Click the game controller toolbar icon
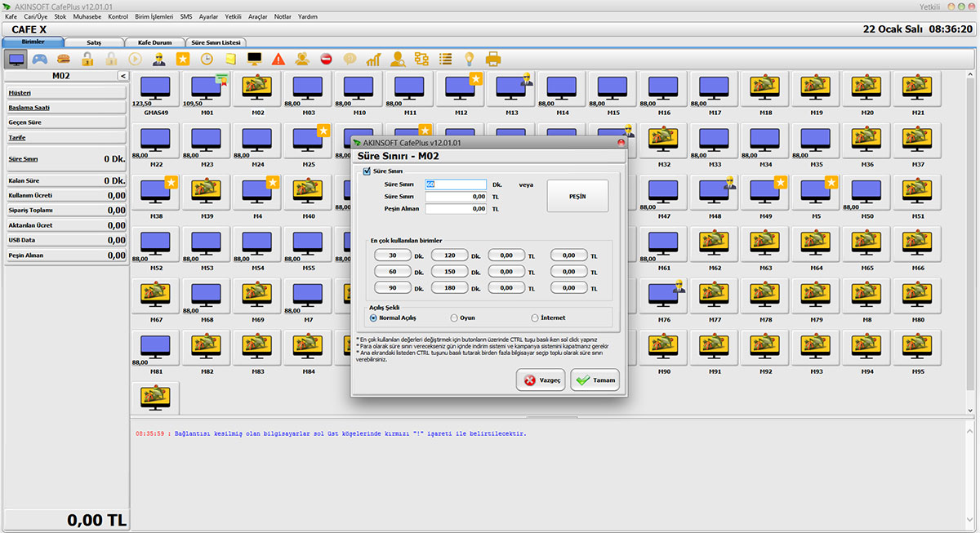This screenshot has height=533, width=980. [x=39, y=59]
